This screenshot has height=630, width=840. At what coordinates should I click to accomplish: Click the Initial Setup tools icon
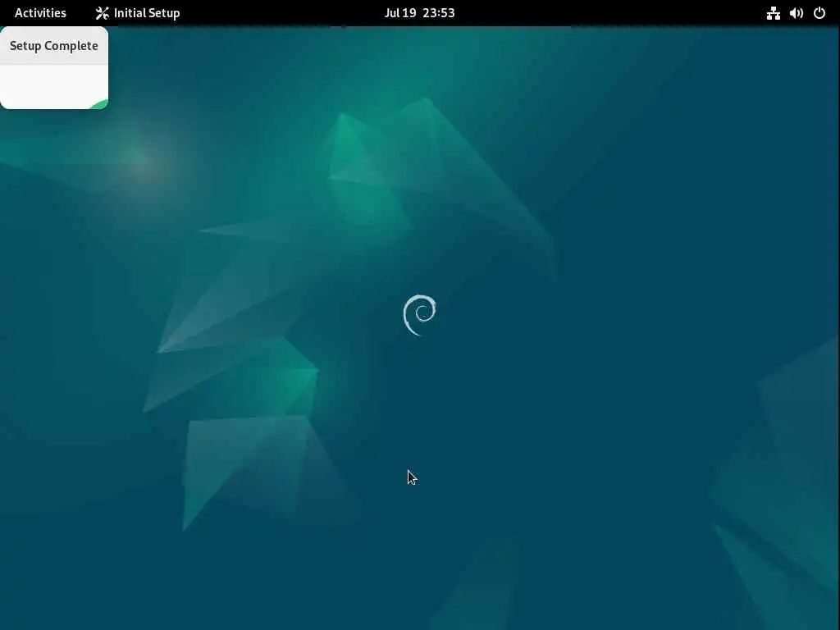click(x=103, y=13)
